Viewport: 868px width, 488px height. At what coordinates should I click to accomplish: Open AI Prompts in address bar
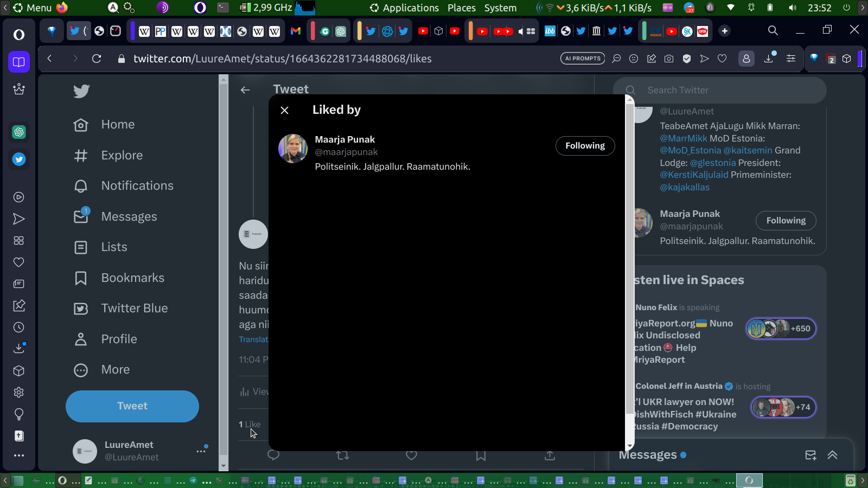point(583,59)
